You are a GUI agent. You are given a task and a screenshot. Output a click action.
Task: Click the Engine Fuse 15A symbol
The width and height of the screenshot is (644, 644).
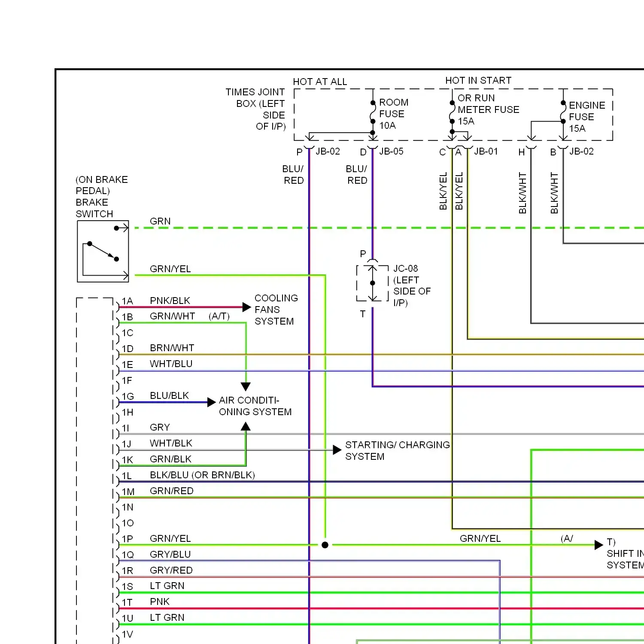coord(563,112)
